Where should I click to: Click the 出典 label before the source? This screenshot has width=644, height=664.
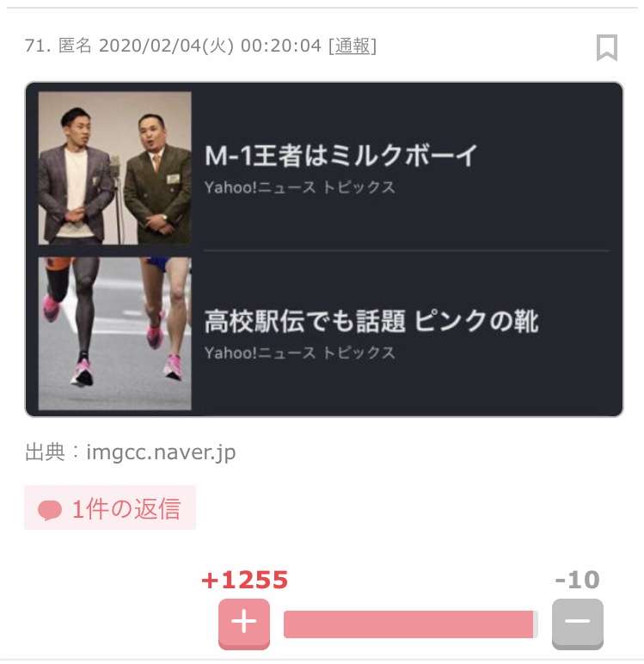click(45, 452)
